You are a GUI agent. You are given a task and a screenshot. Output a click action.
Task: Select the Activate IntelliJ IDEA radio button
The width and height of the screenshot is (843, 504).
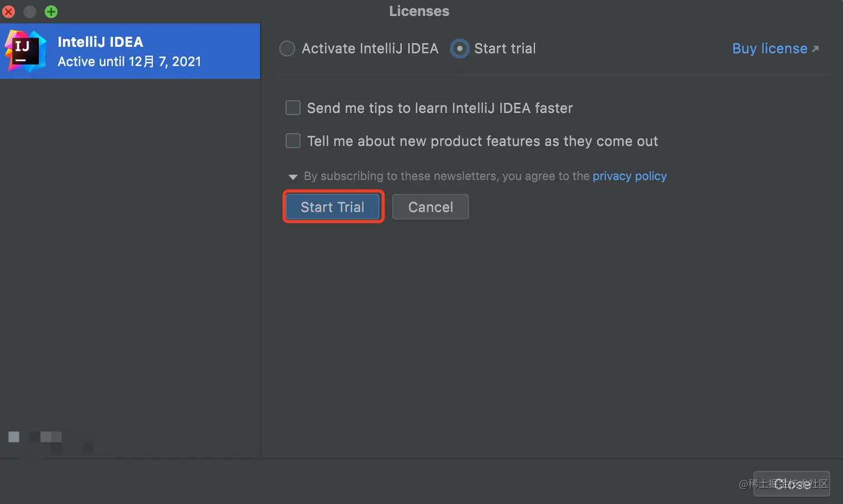(287, 49)
